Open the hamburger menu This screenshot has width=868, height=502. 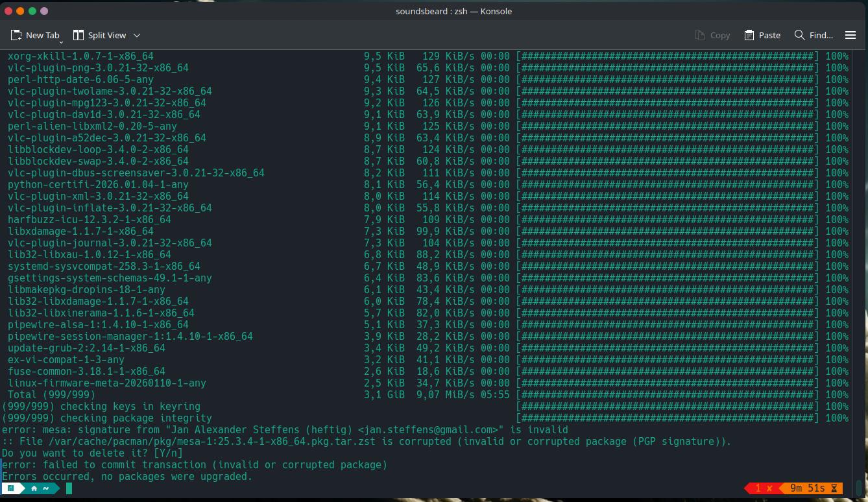pos(850,35)
